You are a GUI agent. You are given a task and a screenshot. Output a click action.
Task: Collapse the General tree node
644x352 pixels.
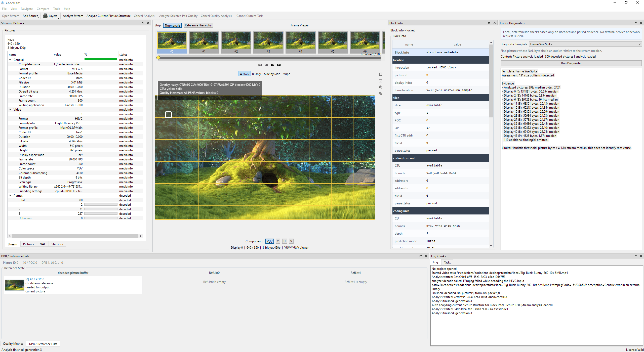click(10, 60)
